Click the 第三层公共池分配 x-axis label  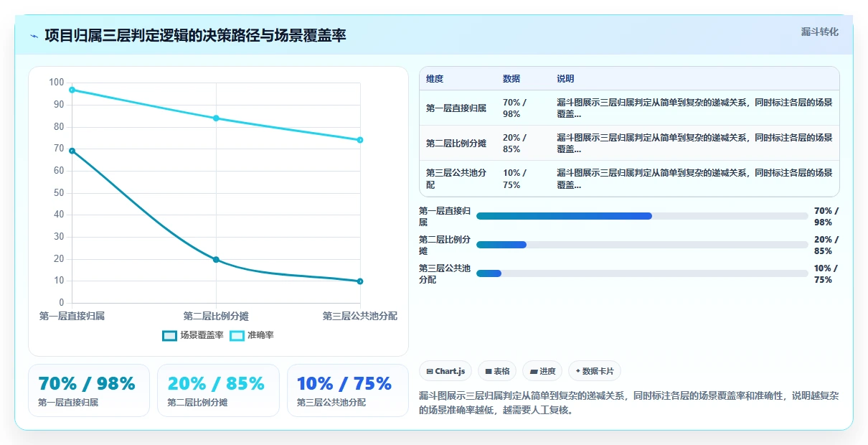pos(359,316)
